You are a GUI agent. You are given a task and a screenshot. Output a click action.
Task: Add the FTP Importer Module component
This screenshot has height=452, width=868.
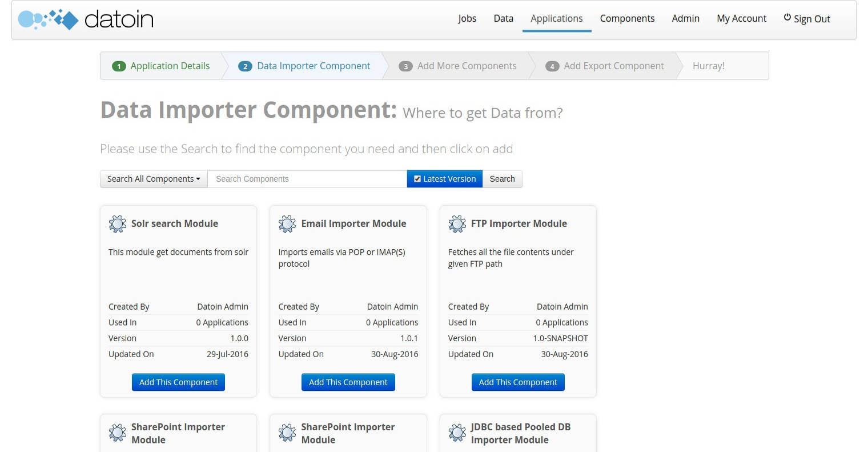click(518, 382)
